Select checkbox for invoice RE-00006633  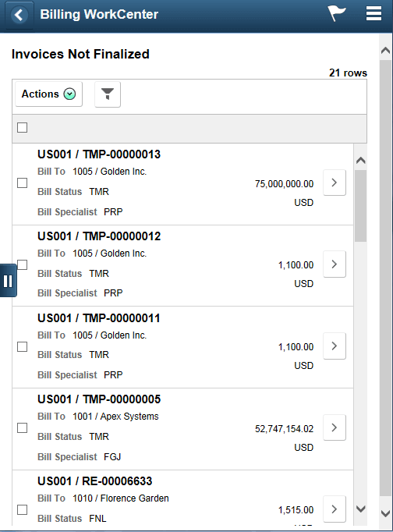(x=23, y=509)
